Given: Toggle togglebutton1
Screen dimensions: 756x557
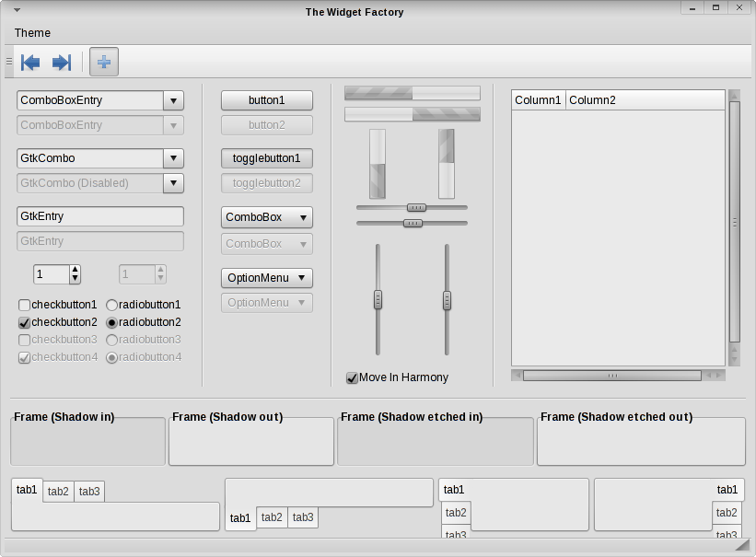Looking at the screenshot, I should point(267,158).
